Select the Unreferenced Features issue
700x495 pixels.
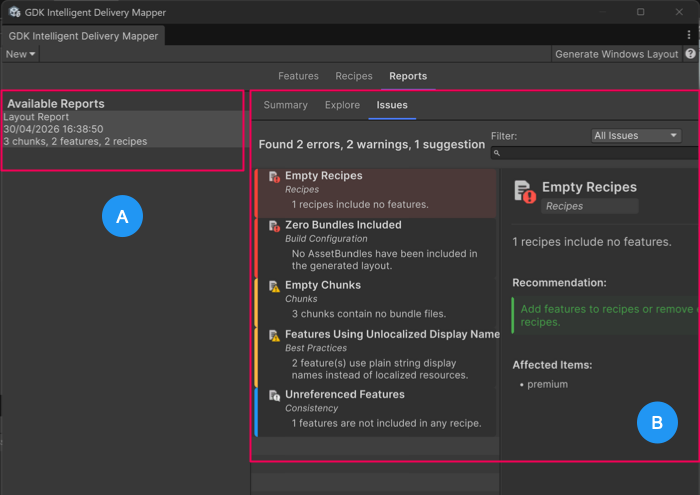coord(376,412)
